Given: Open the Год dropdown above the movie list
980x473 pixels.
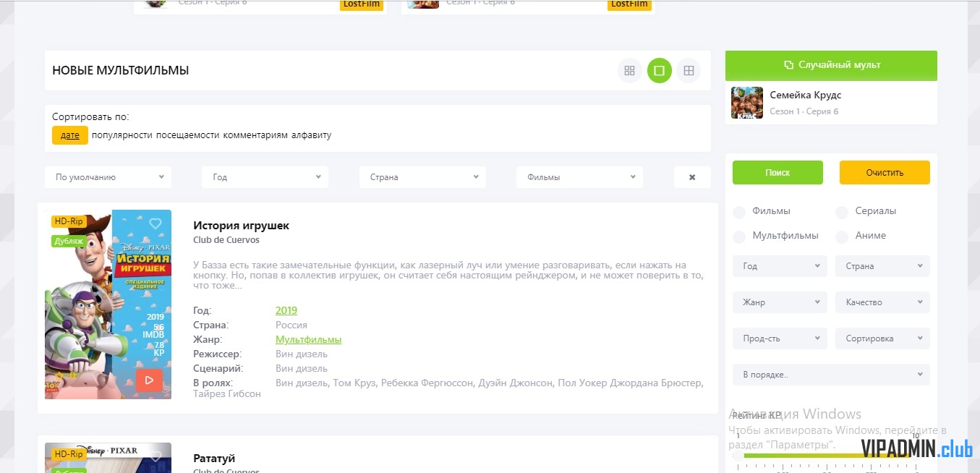Looking at the screenshot, I should [x=265, y=177].
